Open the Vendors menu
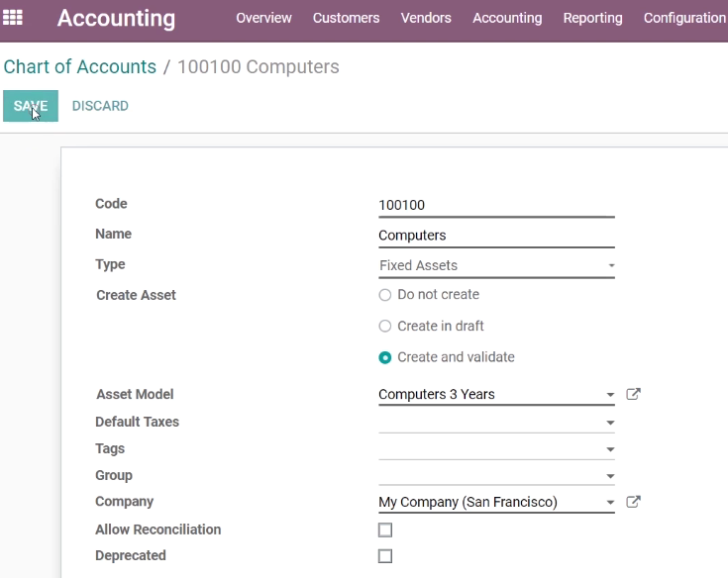Image resolution: width=728 pixels, height=578 pixels. [426, 18]
